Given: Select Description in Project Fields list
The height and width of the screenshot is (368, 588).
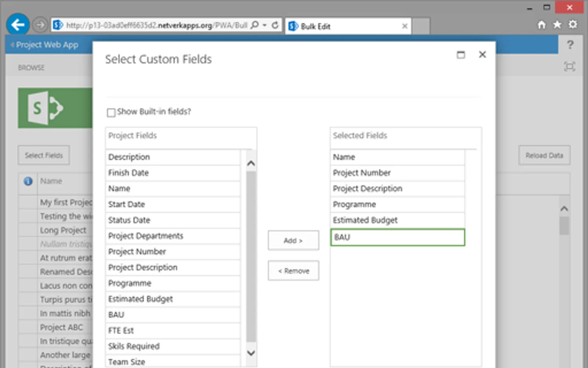Looking at the screenshot, I should pos(173,157).
